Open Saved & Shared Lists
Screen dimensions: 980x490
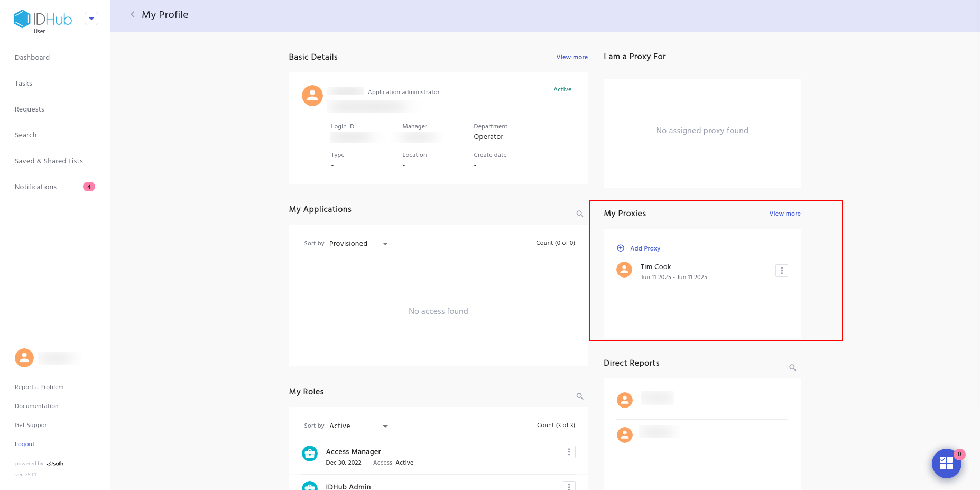[49, 161]
